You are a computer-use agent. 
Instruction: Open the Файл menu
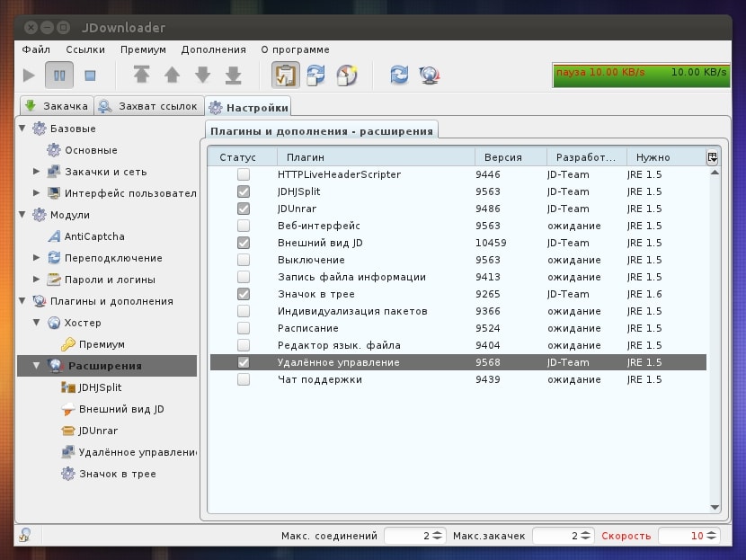(x=36, y=49)
